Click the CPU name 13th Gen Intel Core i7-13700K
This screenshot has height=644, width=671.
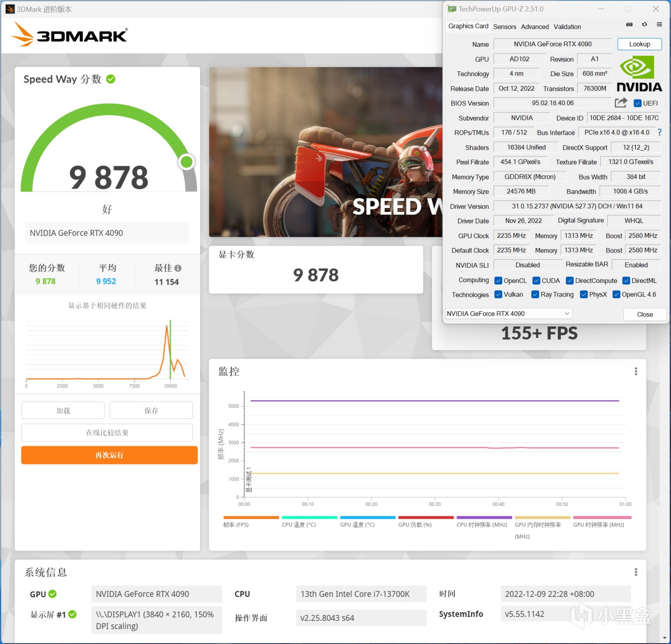(x=361, y=594)
